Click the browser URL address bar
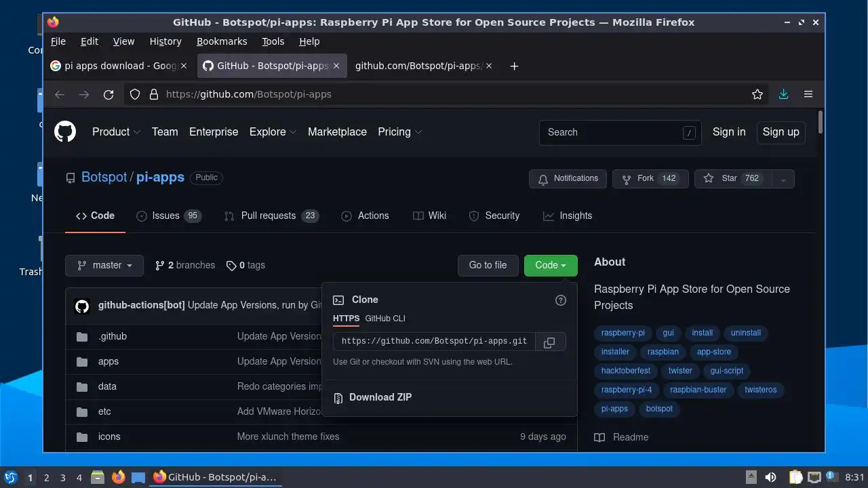This screenshot has height=488, width=868. tap(448, 94)
